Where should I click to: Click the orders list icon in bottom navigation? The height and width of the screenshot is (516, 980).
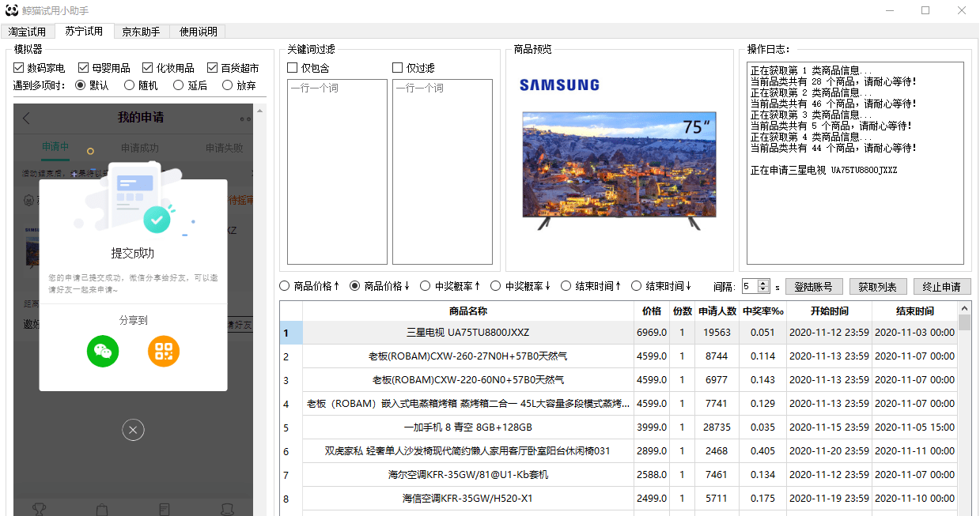[x=164, y=510]
